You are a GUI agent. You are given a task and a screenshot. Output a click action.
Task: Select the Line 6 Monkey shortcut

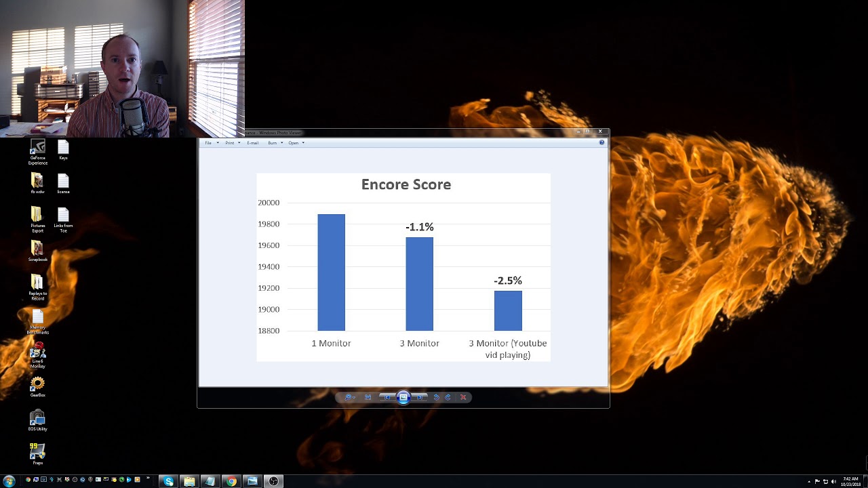(37, 356)
